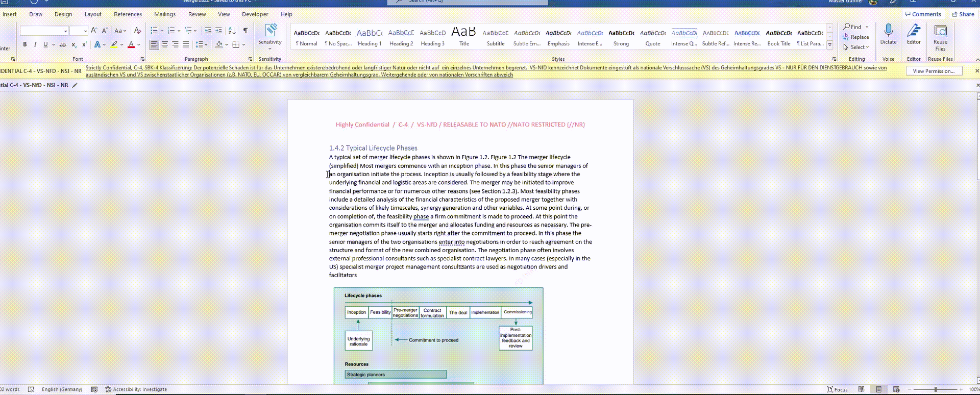The height and width of the screenshot is (395, 980).
Task: Center align the paragraph
Action: click(x=165, y=45)
